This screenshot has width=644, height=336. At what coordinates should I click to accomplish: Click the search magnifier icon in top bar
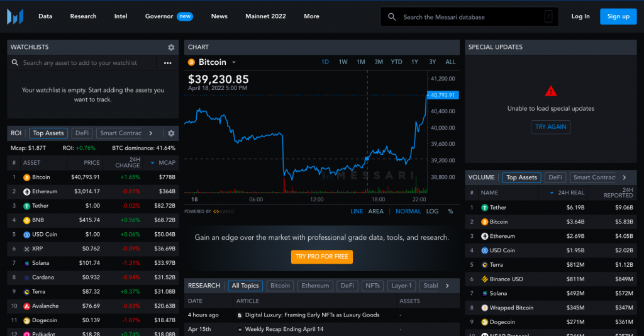(x=392, y=17)
